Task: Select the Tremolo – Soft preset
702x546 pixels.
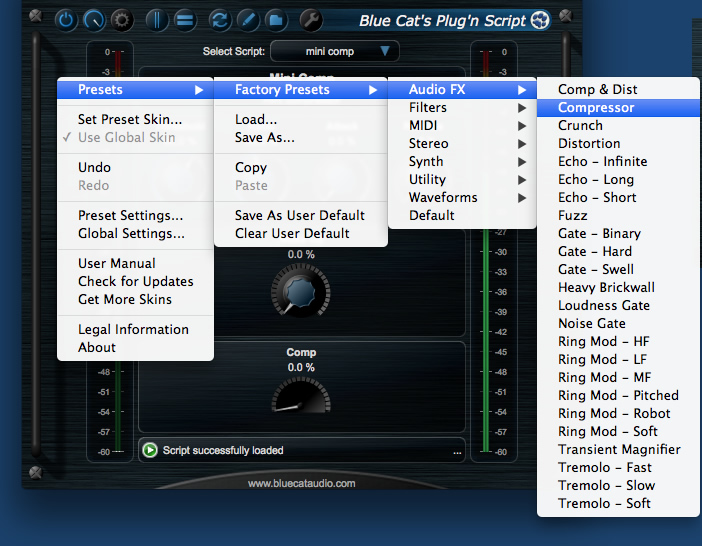Action: 618,503
